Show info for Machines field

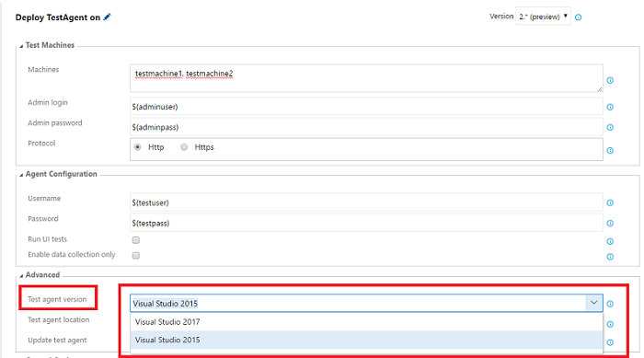610,80
